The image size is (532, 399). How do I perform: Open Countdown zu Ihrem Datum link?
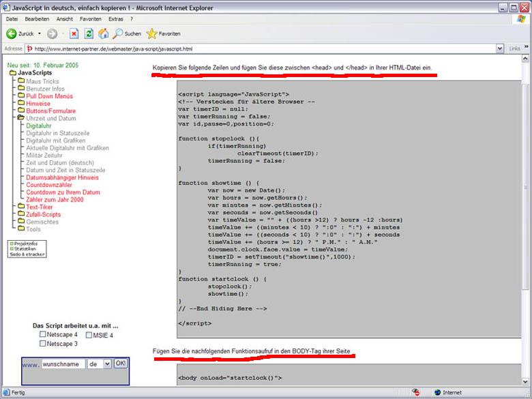coord(63,192)
